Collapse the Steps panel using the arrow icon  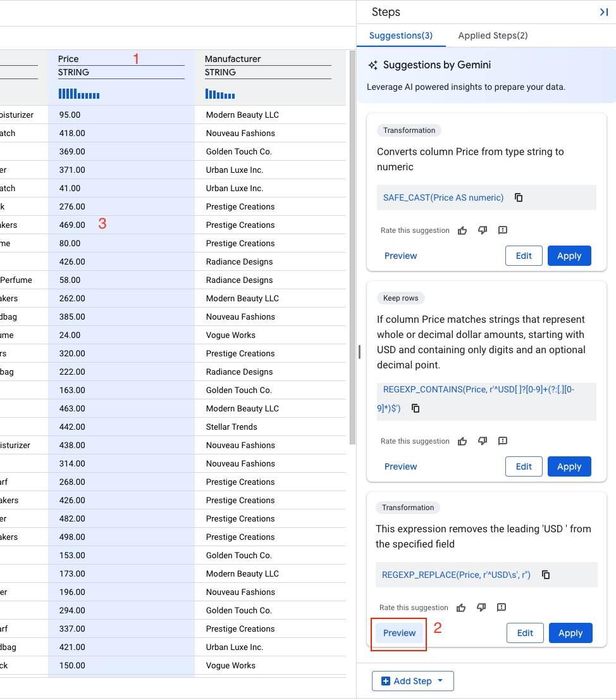603,12
